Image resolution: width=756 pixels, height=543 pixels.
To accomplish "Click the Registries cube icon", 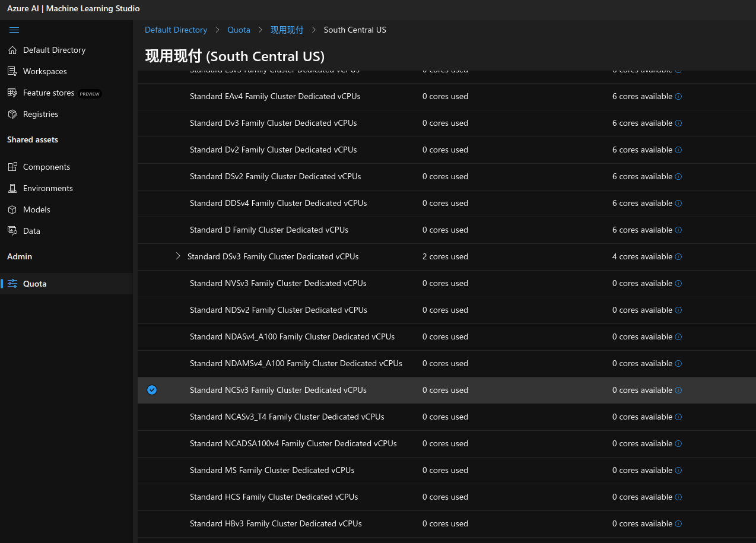I will click(12, 114).
